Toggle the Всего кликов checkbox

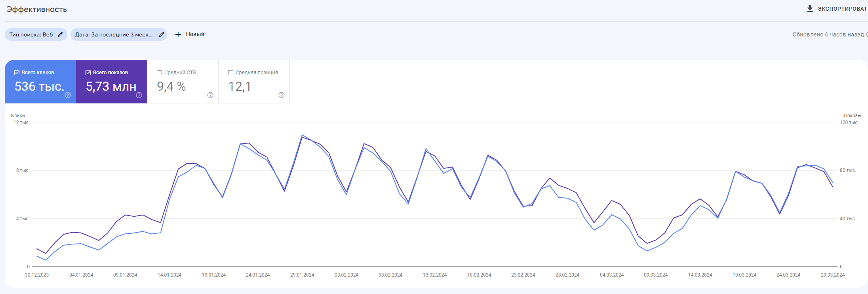coord(17,73)
